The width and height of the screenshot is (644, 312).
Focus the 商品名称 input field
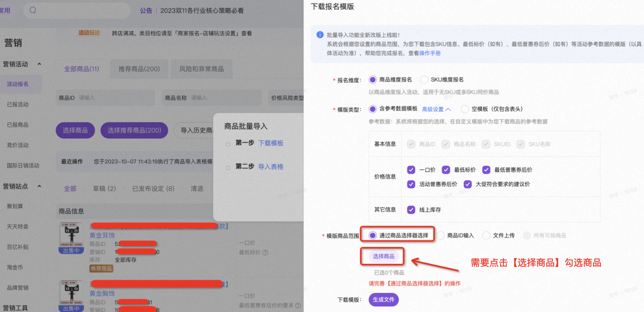coord(212,98)
